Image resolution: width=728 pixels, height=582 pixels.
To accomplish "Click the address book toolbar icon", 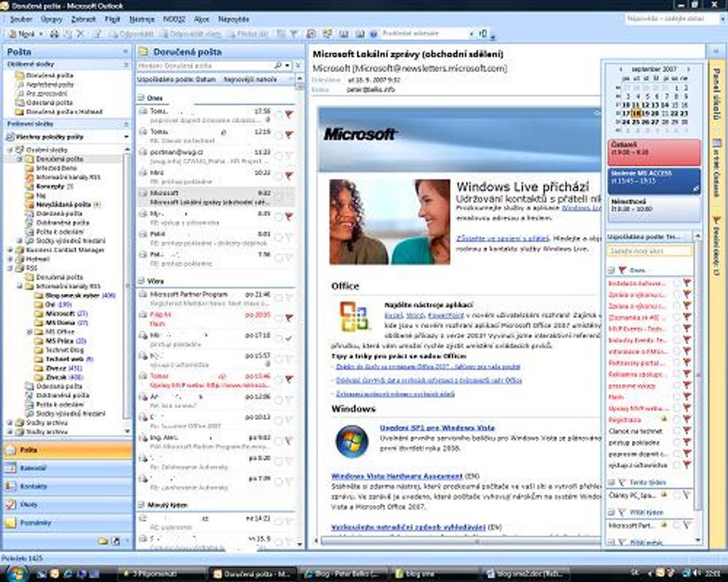I will [344, 34].
